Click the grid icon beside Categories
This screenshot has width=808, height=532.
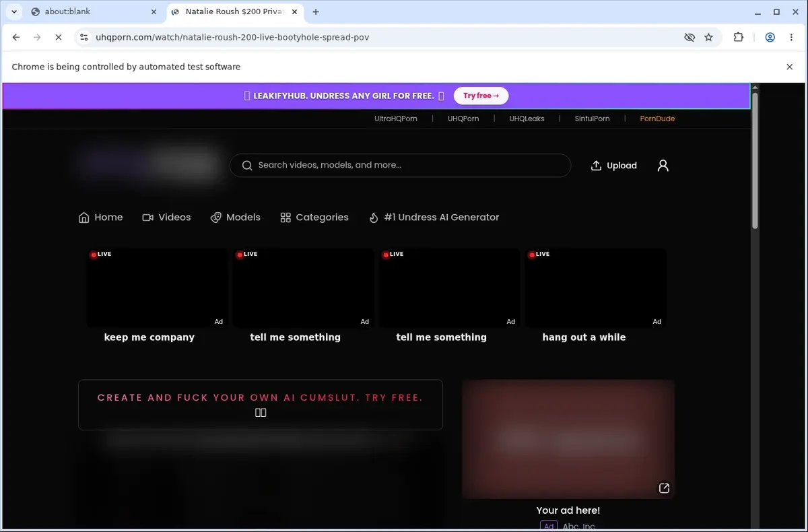pyautogui.click(x=285, y=218)
